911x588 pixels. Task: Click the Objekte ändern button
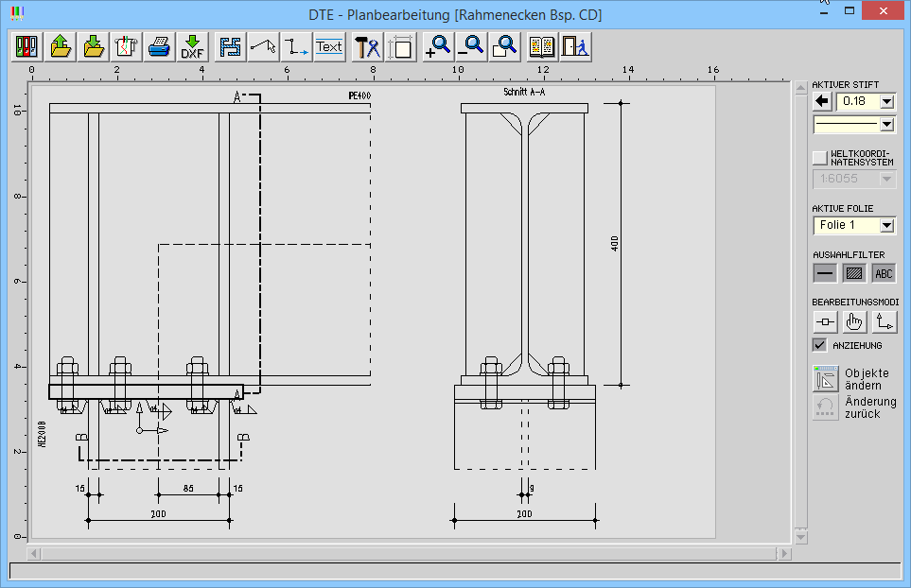(826, 378)
